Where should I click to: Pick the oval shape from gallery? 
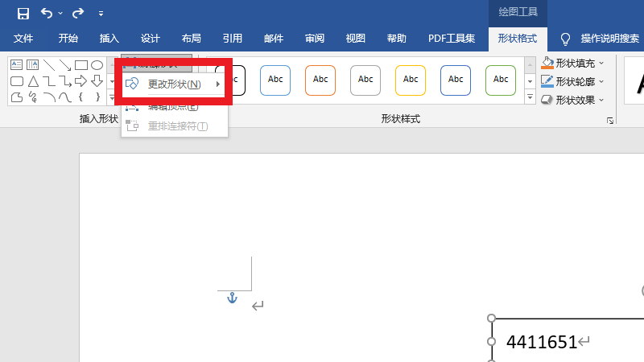[x=97, y=65]
